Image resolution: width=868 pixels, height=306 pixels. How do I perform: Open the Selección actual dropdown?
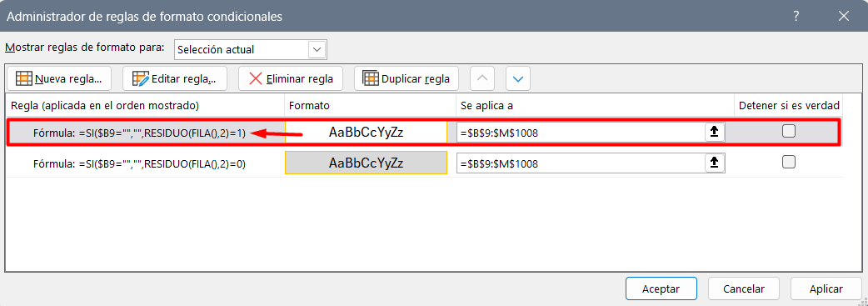(x=250, y=49)
